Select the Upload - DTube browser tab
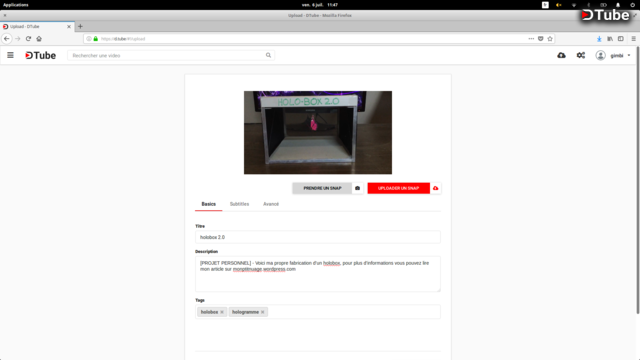The width and height of the screenshot is (640, 360). click(x=37, y=27)
